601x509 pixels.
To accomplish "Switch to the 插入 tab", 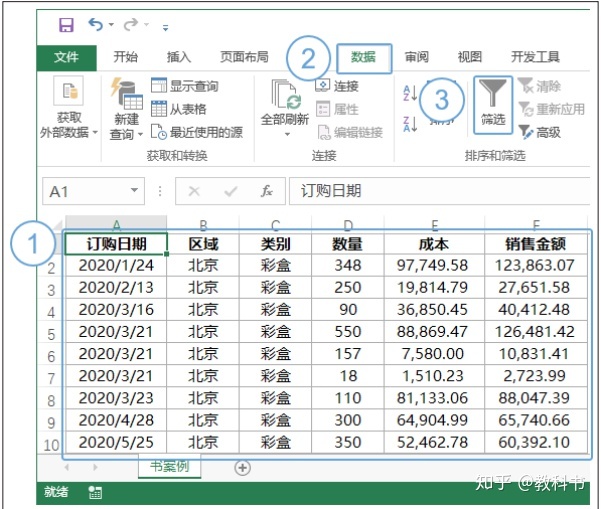I will (x=179, y=57).
